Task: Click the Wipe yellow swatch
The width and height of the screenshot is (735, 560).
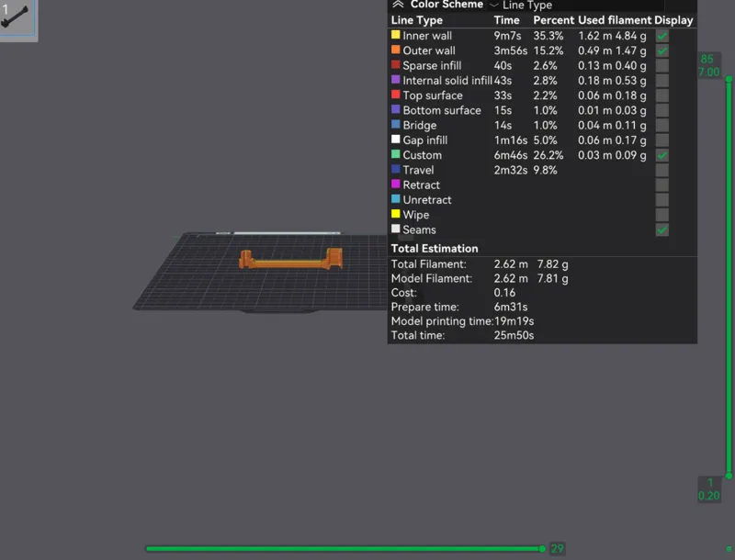Action: click(x=396, y=214)
